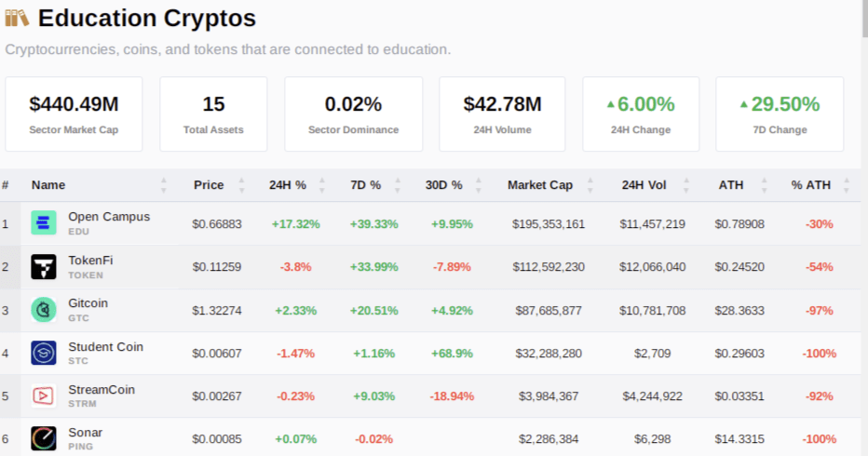This screenshot has height=456, width=868.
Task: Click Gitcoin 7D change +20.51%
Action: [373, 311]
